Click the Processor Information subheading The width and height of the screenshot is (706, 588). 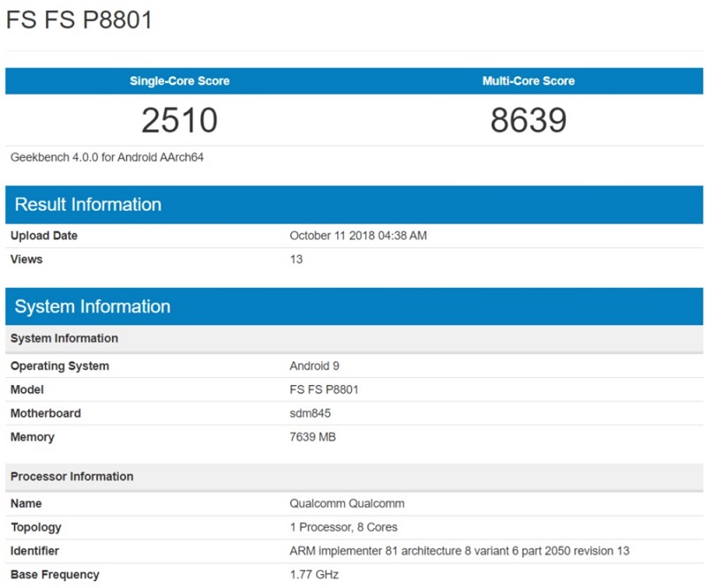(x=354, y=477)
